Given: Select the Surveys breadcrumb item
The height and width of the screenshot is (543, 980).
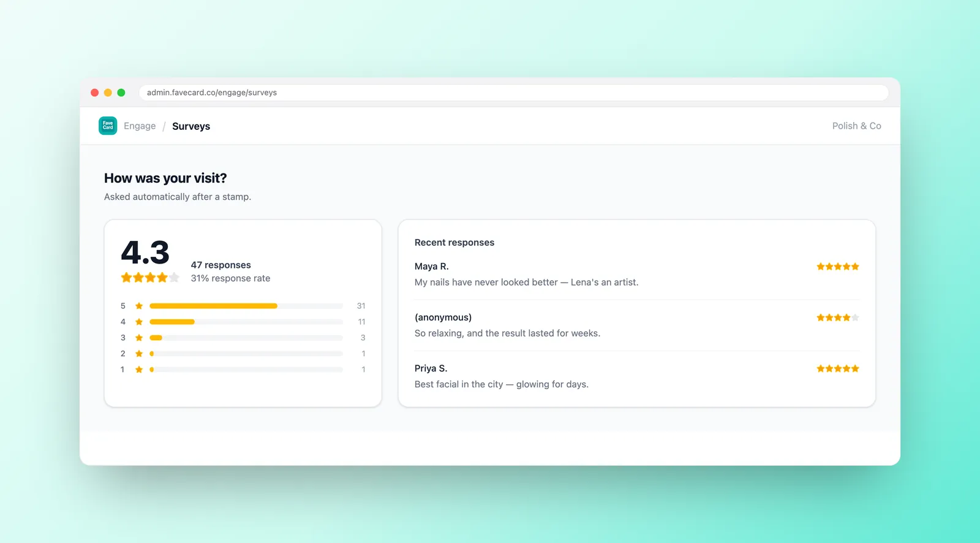Looking at the screenshot, I should [191, 126].
